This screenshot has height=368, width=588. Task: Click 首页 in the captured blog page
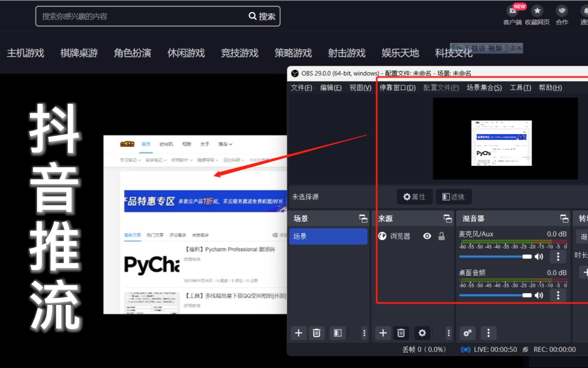(146, 144)
